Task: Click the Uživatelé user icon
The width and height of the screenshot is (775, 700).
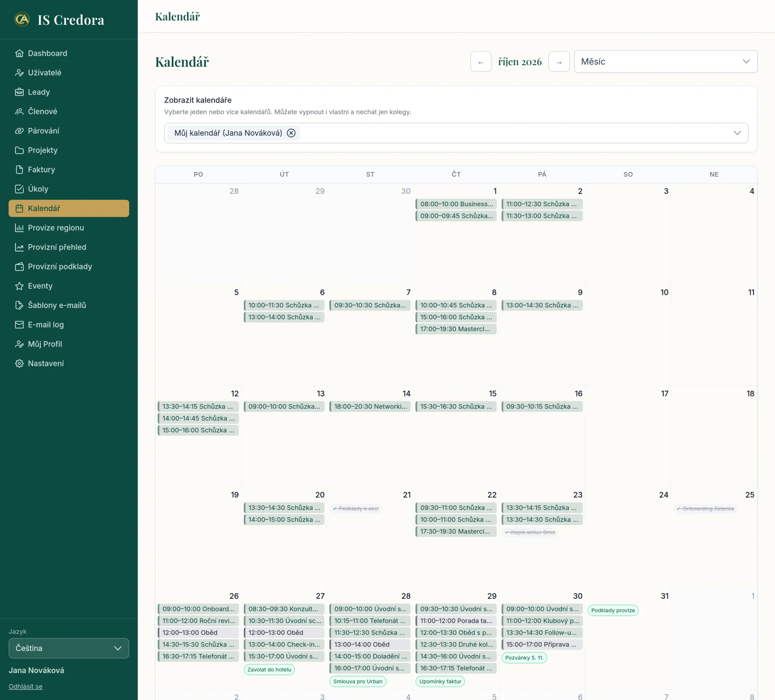Action: pyautogui.click(x=19, y=72)
